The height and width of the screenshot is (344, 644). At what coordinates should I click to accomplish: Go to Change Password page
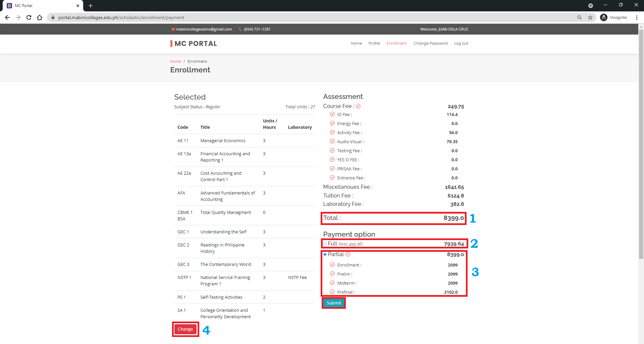[x=430, y=43]
